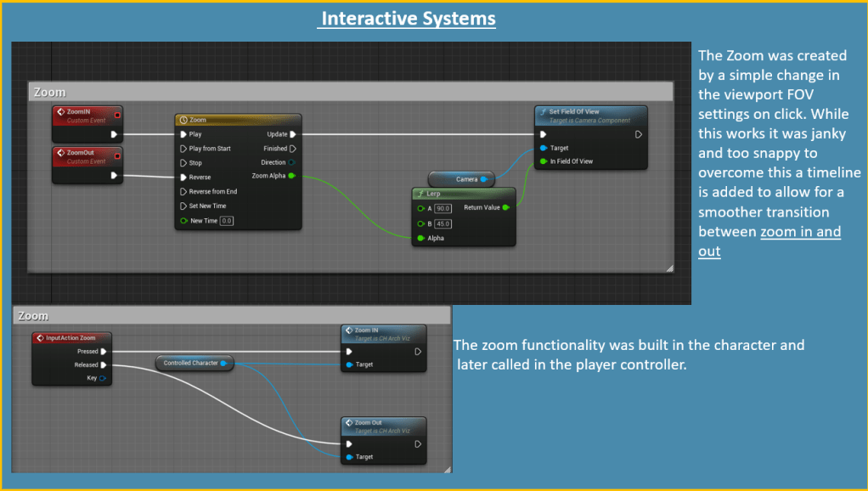Select the Reverse input pin on the timeline
Screen dimensions: 868x491
[x=183, y=177]
